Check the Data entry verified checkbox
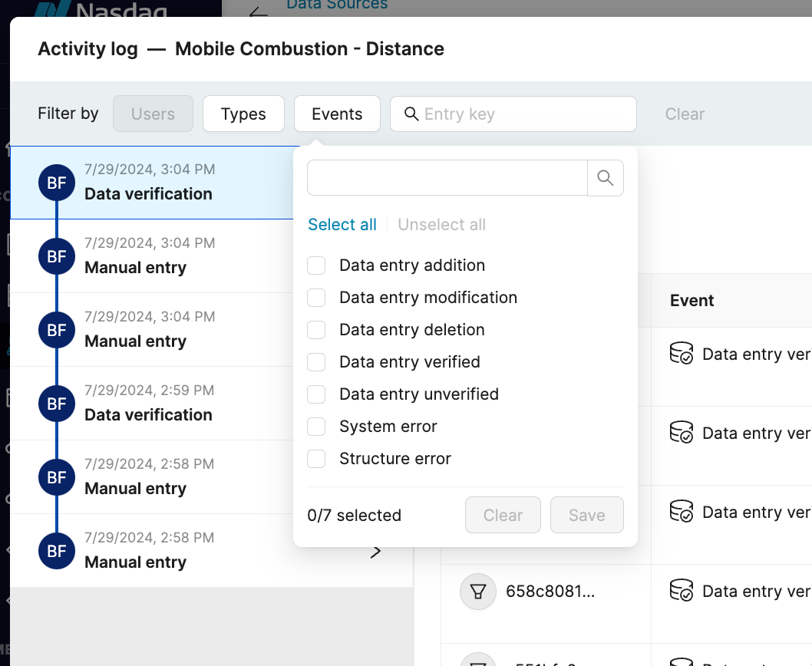The height and width of the screenshot is (666, 812). click(x=316, y=362)
